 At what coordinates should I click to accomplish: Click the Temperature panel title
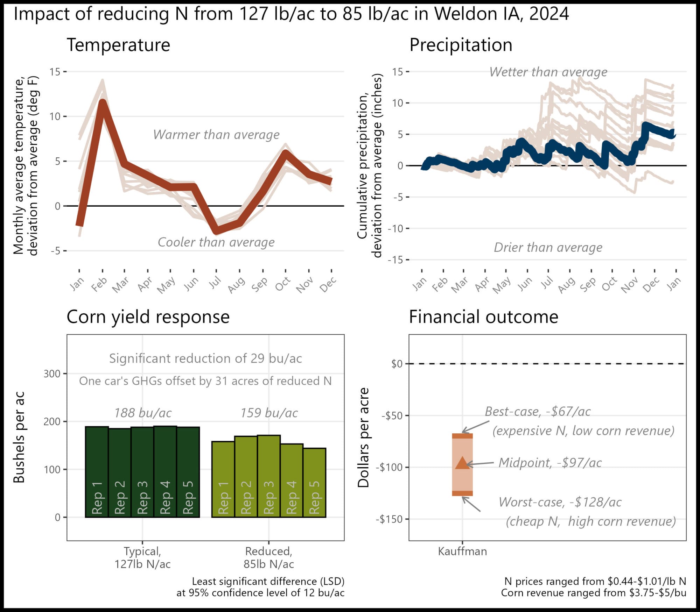[118, 45]
